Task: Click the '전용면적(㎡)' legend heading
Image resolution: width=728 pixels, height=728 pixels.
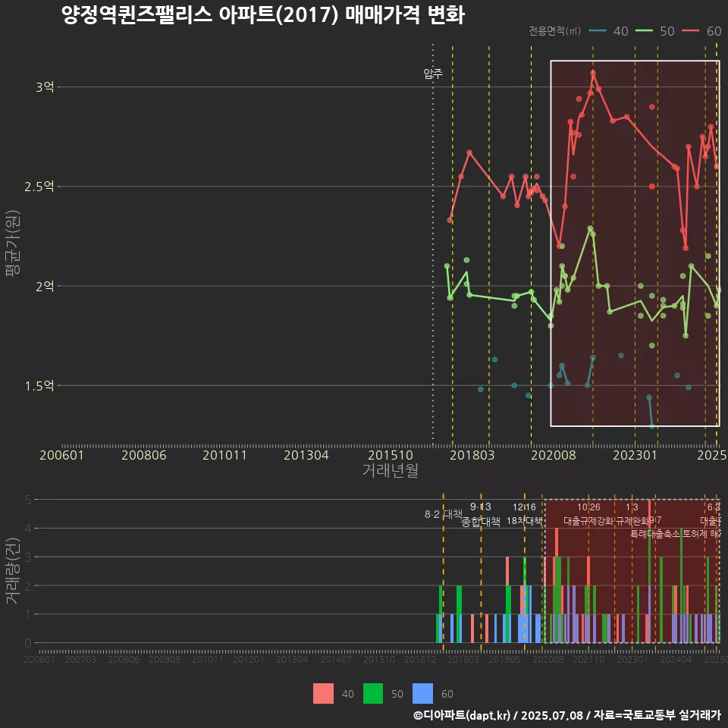Action: point(555,30)
